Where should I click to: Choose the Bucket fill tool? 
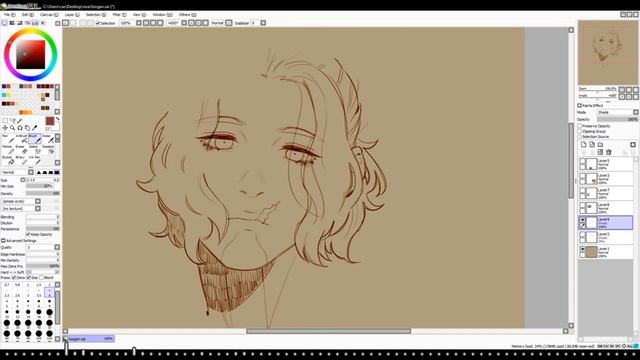pos(8,160)
